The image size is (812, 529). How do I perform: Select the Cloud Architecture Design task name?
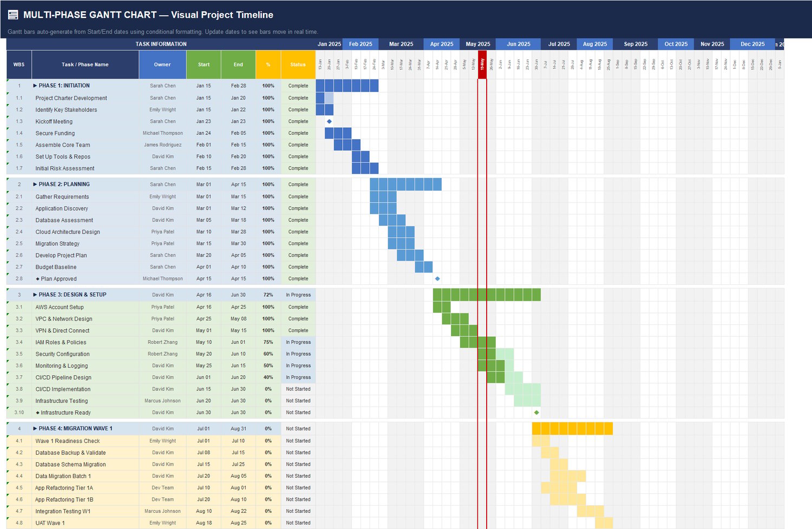coord(68,232)
